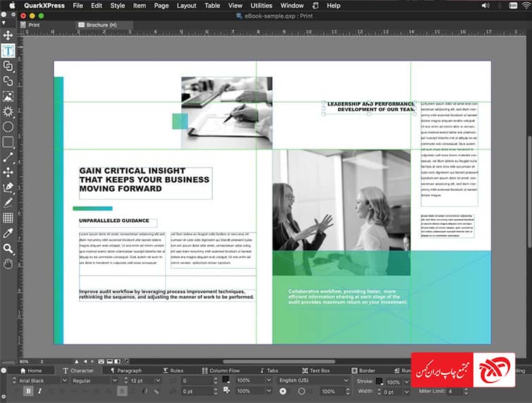Open the Style menu

tap(118, 6)
